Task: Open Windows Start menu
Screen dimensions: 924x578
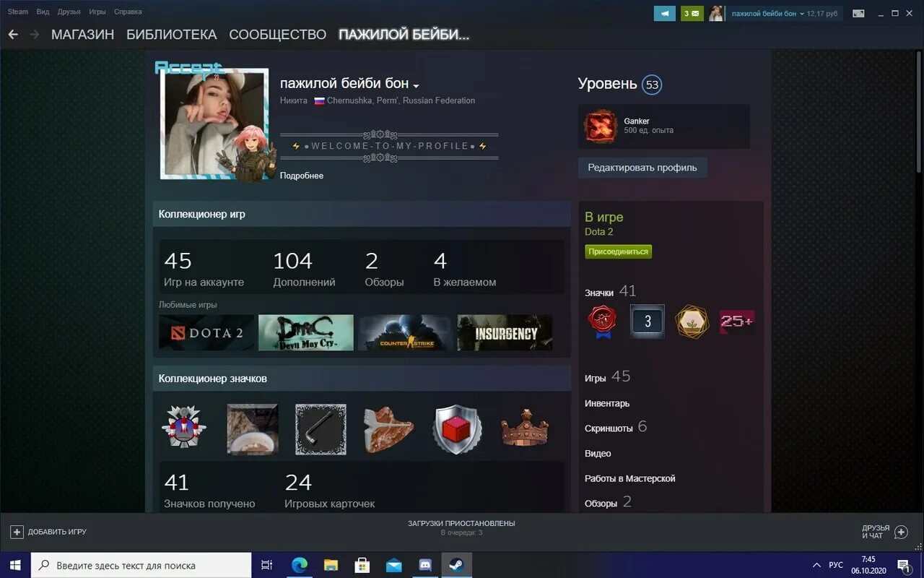Action: pyautogui.click(x=15, y=565)
